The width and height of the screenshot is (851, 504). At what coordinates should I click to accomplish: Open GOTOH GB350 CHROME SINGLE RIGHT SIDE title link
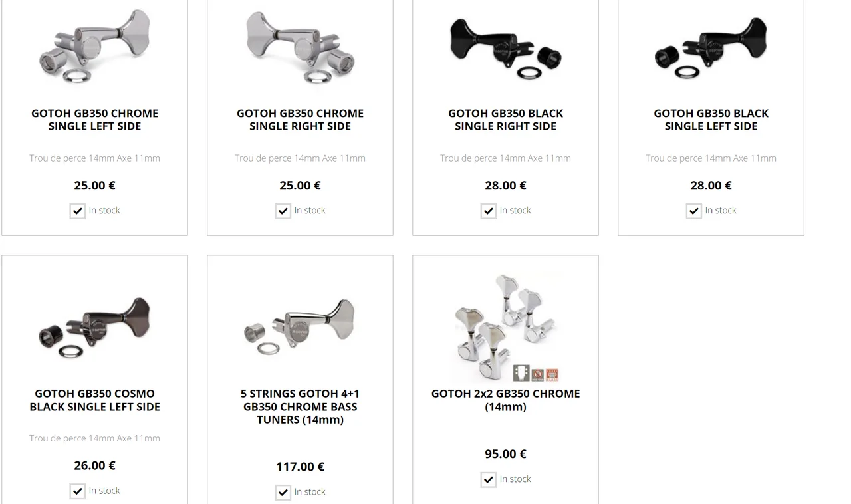pos(300,120)
